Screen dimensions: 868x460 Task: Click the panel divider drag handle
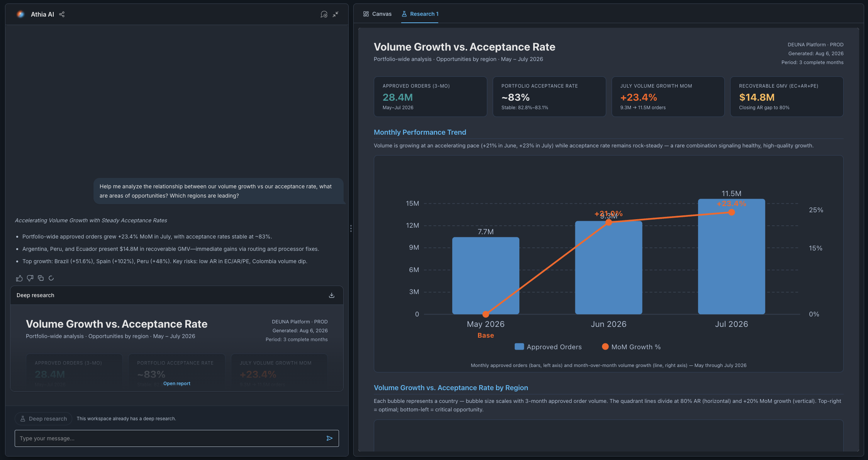351,229
